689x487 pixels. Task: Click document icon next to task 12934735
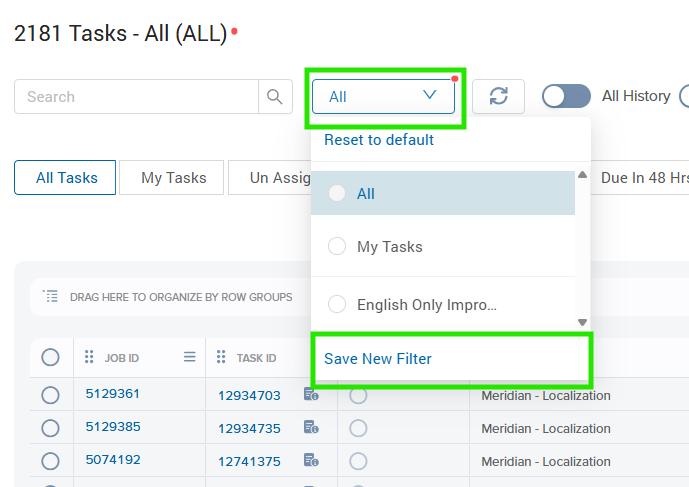coord(311,427)
